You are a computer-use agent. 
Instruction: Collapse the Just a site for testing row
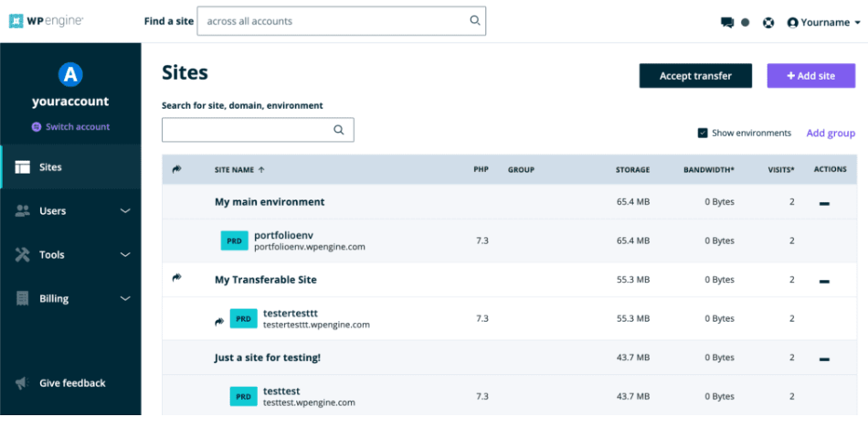click(824, 359)
